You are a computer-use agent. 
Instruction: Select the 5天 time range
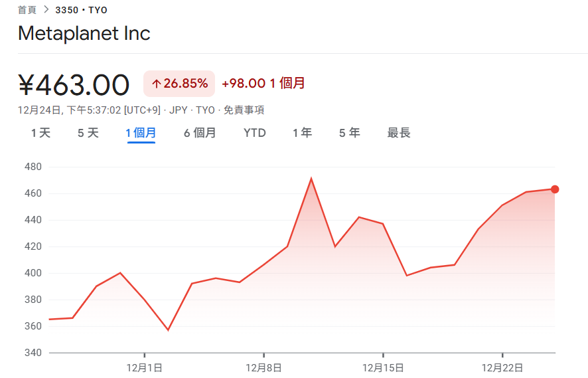coord(88,133)
